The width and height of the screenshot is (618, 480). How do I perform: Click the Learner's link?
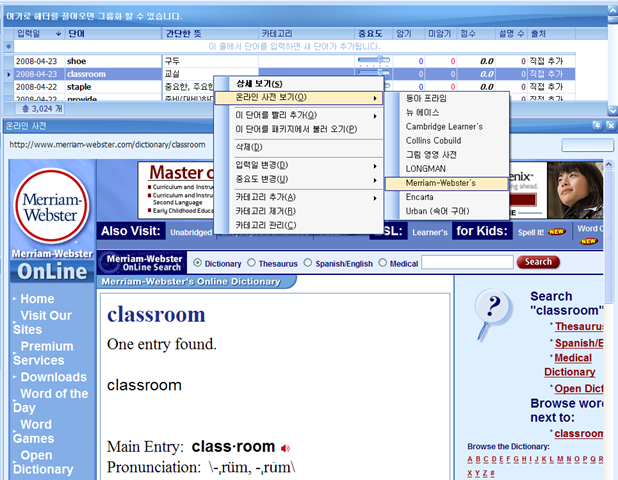pos(430,233)
